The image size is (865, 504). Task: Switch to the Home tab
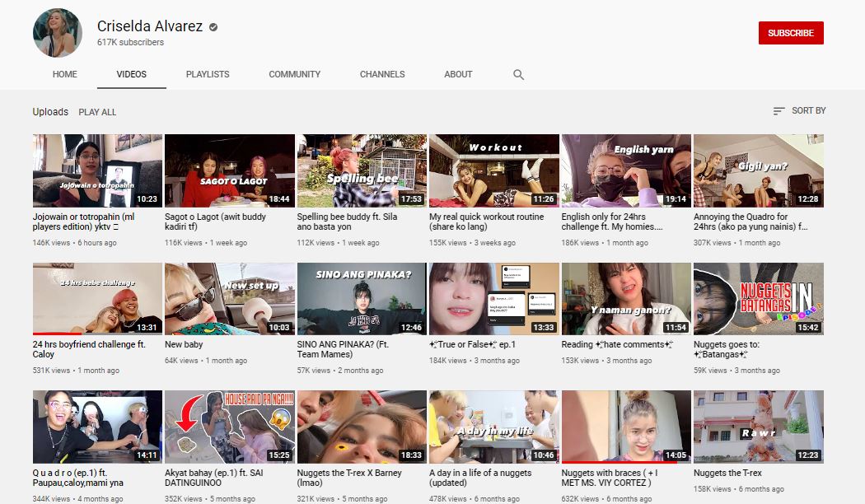coord(64,74)
